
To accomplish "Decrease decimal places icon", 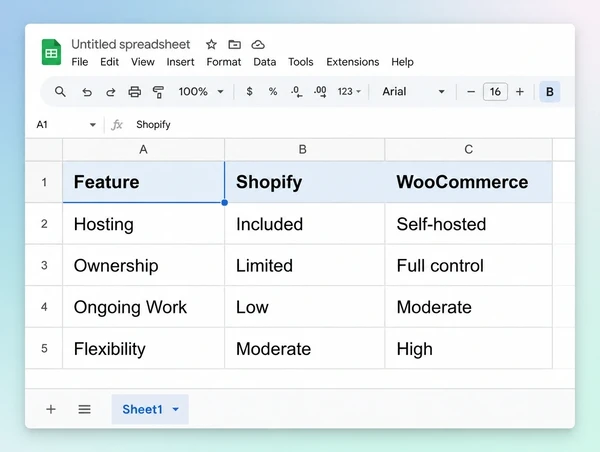I will pos(296,92).
